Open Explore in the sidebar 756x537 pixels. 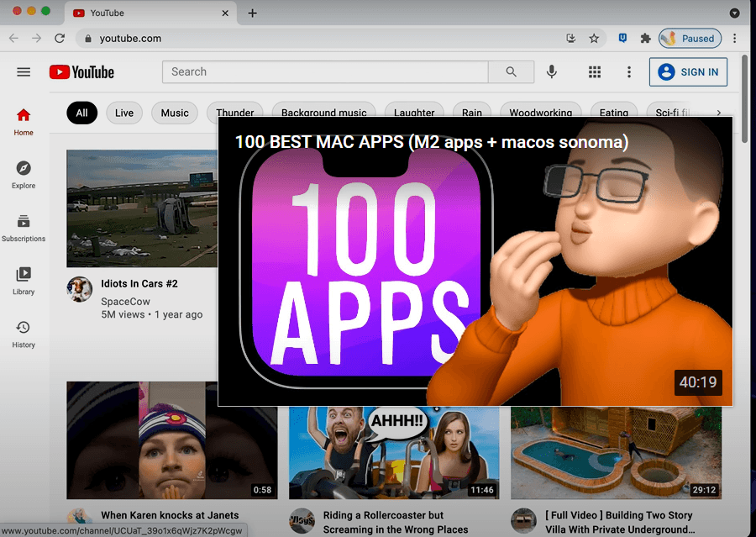coord(24,175)
